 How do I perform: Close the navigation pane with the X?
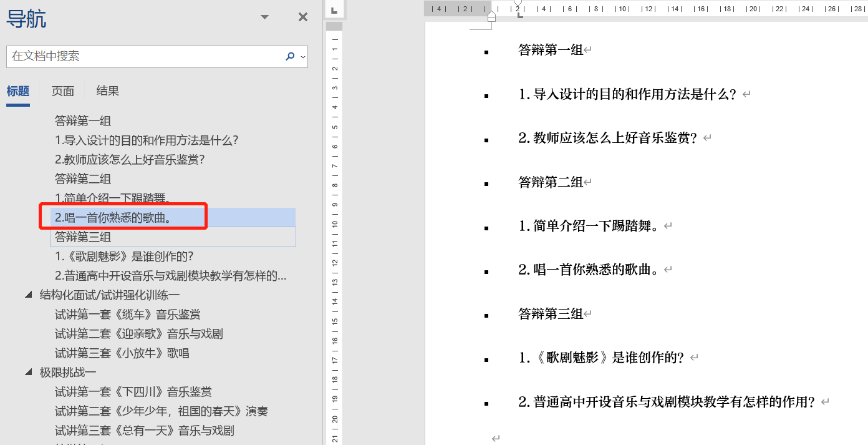coord(303,17)
